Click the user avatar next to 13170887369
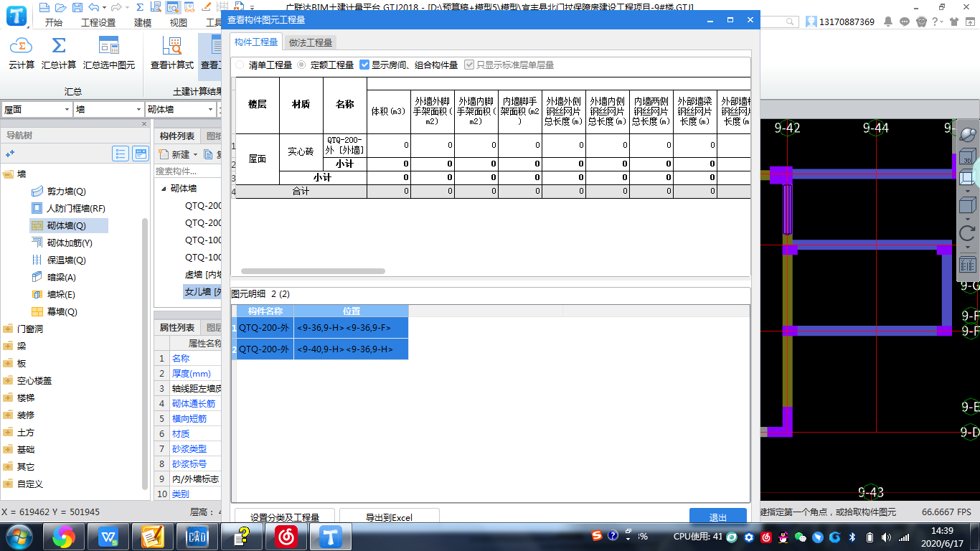Viewport: 980px width, 551px height. click(810, 22)
